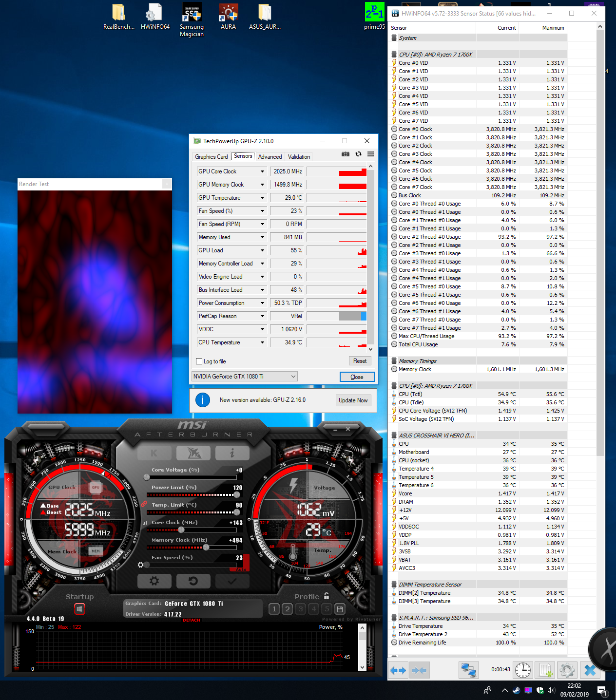Click Afterburner Kombustor K button
This screenshot has width=616, height=700.
tap(154, 453)
